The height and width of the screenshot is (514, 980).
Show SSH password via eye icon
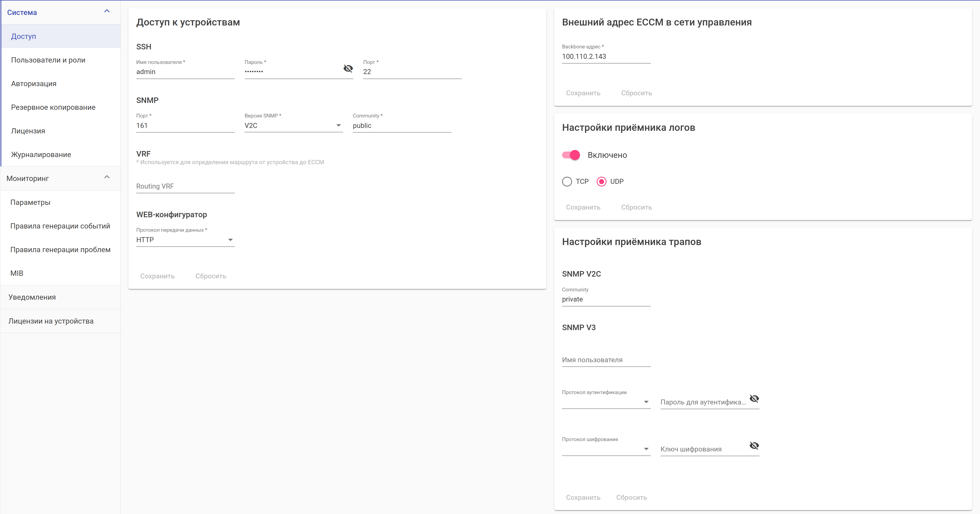(x=348, y=69)
